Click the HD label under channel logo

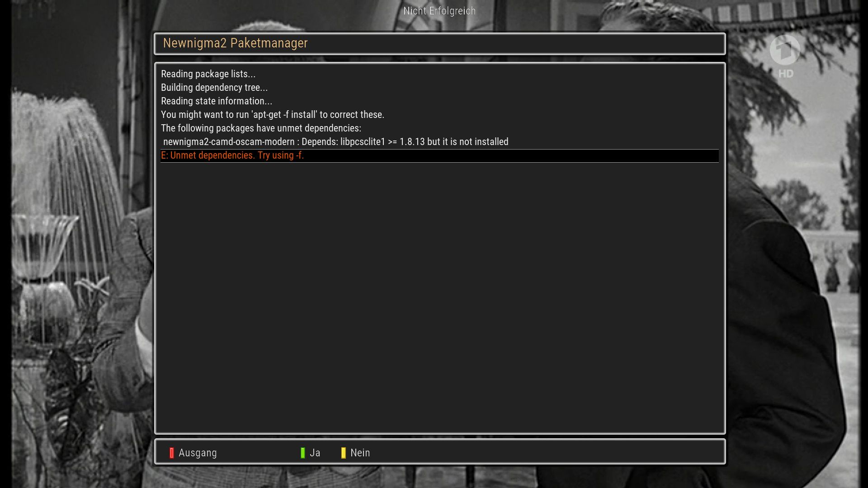coord(786,74)
